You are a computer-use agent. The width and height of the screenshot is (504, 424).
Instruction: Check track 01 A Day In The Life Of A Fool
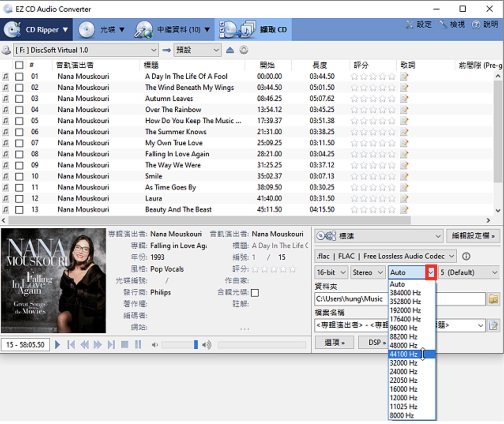pos(19,77)
